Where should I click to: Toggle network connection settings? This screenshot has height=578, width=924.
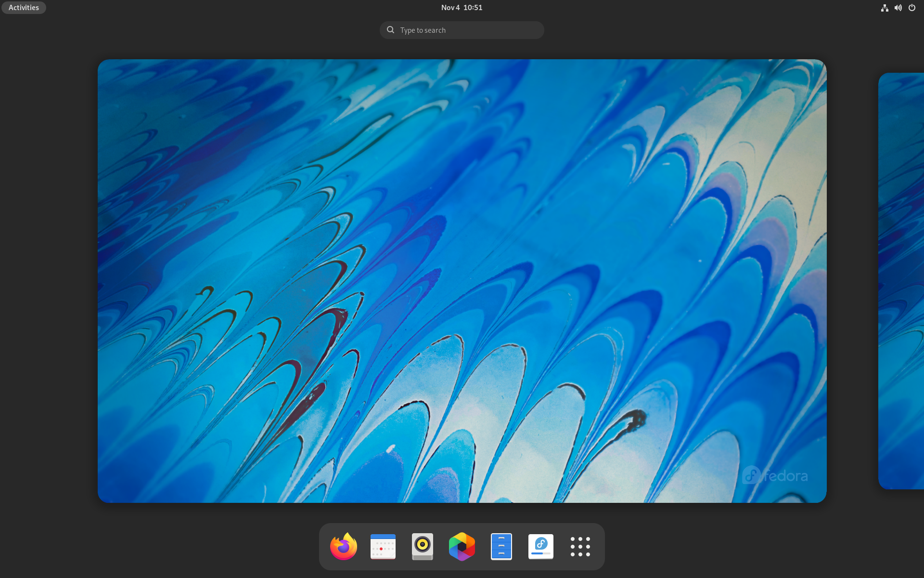tap(884, 7)
